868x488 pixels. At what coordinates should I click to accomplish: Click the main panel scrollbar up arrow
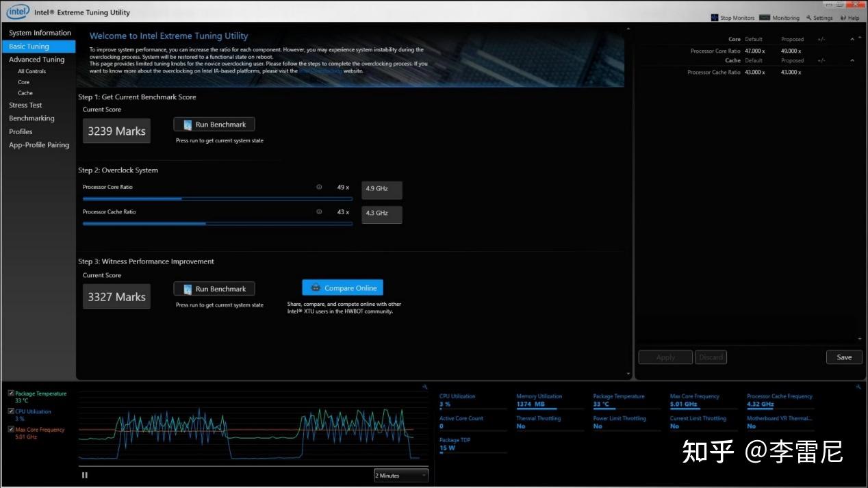click(x=629, y=29)
